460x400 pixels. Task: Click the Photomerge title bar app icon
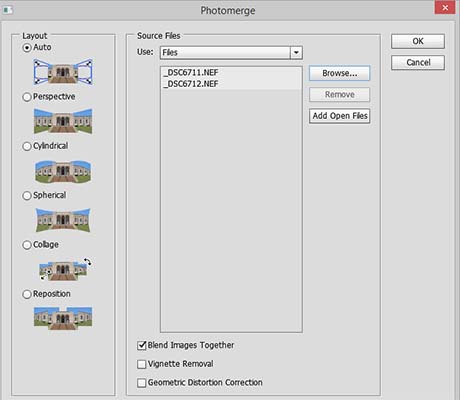7,10
